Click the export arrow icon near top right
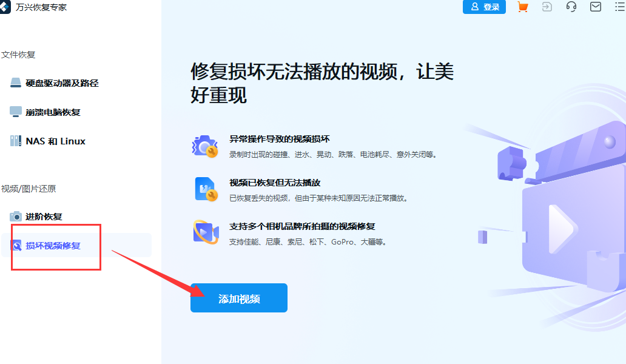This screenshot has width=626, height=364. pyautogui.click(x=547, y=7)
